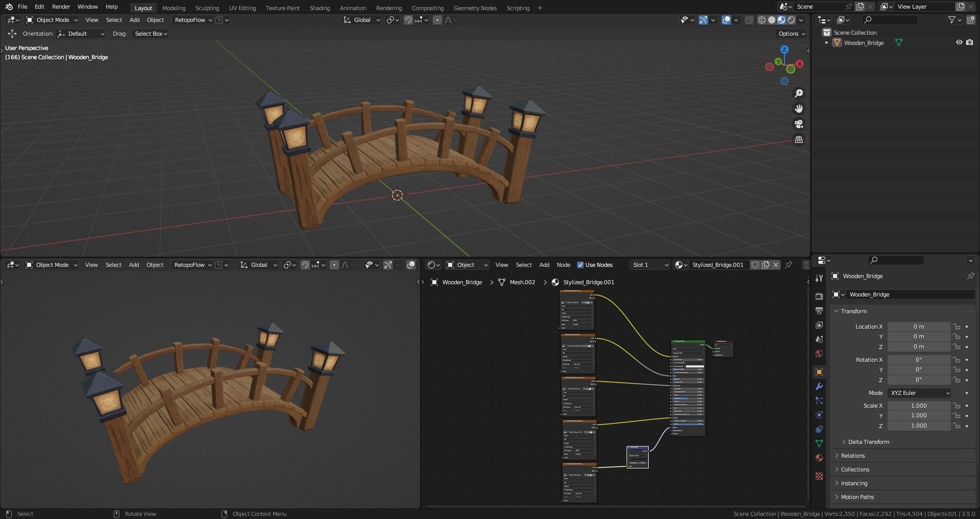Toggle proportional editing in top viewport header
This screenshot has width=980, height=519.
pyautogui.click(x=437, y=20)
